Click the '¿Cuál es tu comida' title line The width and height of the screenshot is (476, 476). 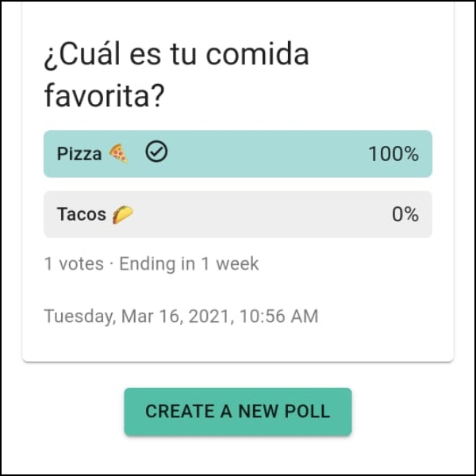[176, 55]
